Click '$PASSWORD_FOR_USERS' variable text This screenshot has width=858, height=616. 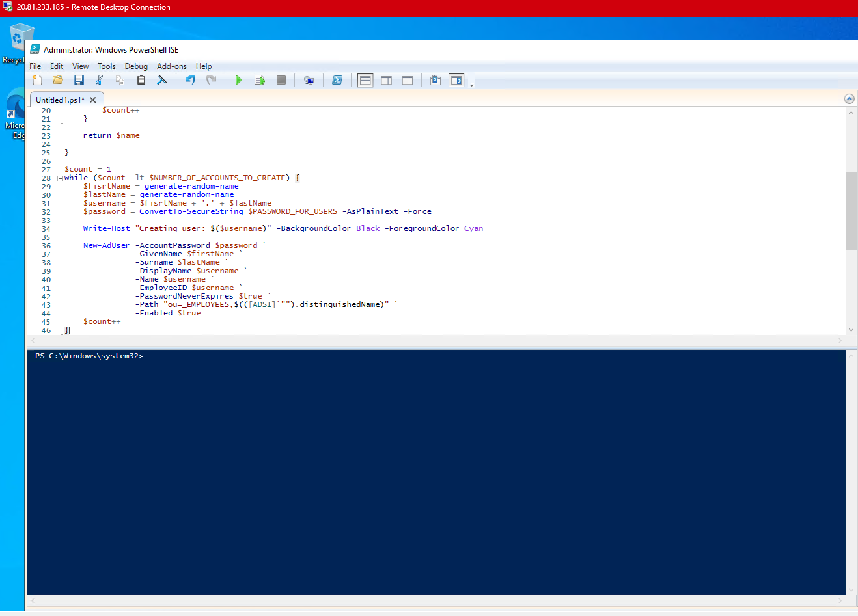(292, 211)
